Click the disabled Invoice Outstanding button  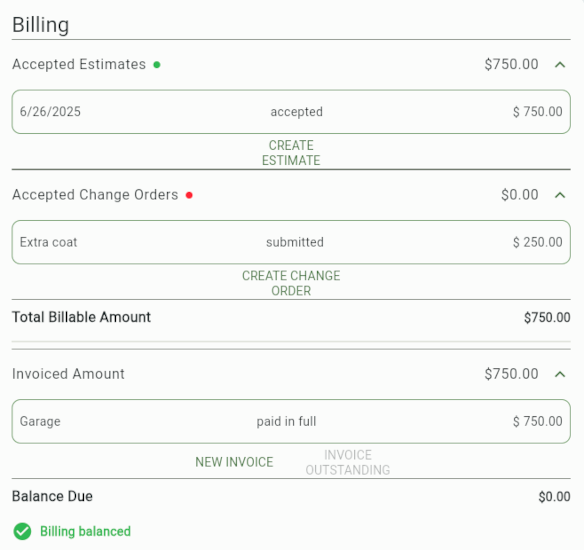(348, 462)
